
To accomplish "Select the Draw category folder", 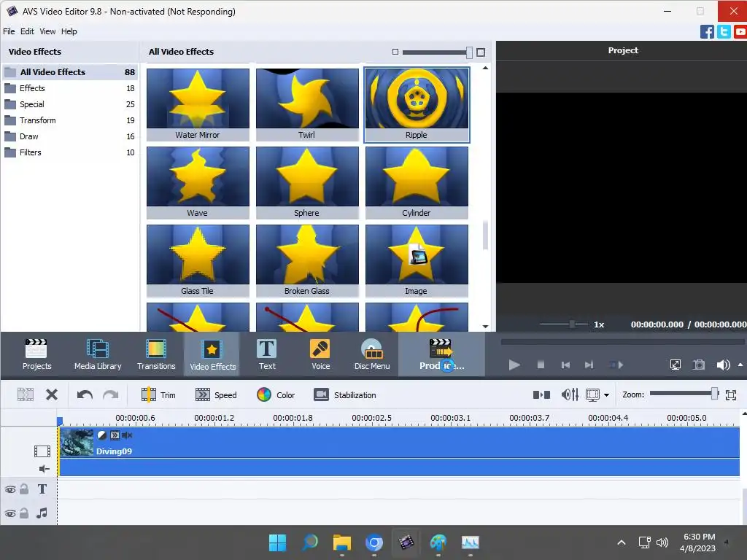I will 69,136.
